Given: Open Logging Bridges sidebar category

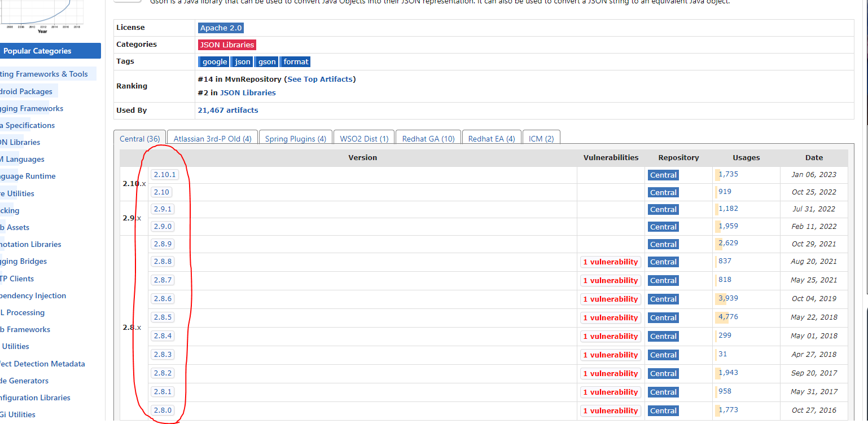Looking at the screenshot, I should pos(24,261).
